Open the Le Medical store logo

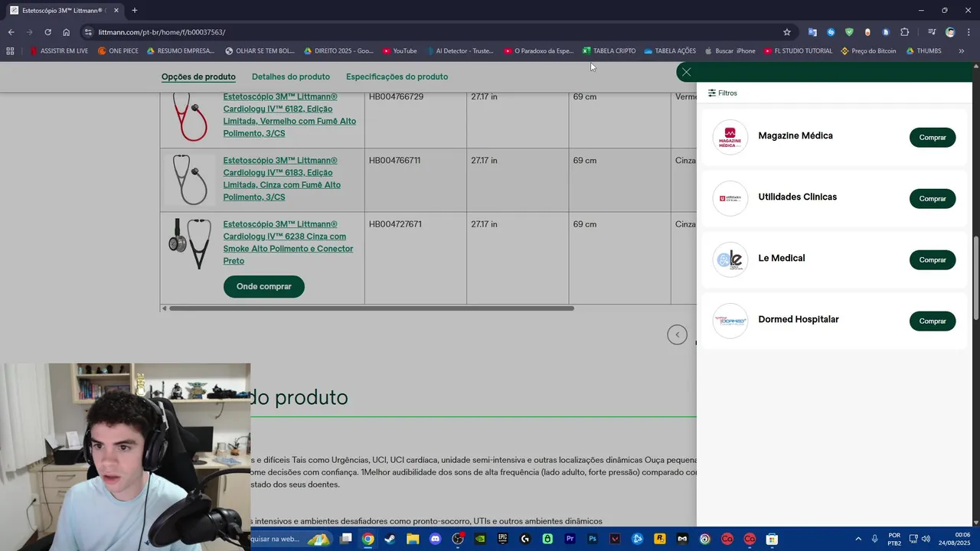coord(730,259)
